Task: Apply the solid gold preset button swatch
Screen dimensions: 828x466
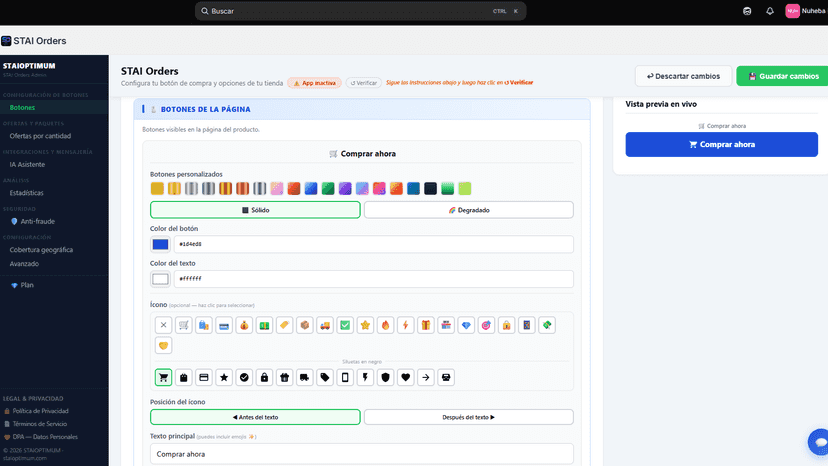Action: pyautogui.click(x=157, y=189)
